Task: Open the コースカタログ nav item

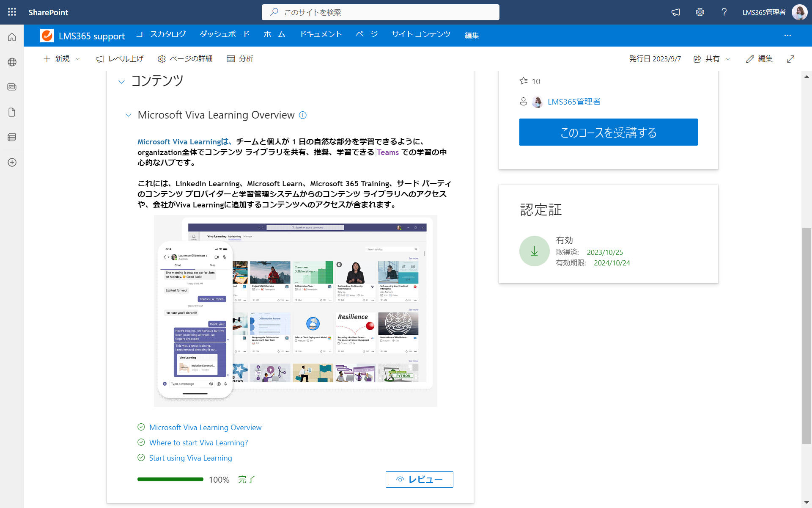Action: 161,34
